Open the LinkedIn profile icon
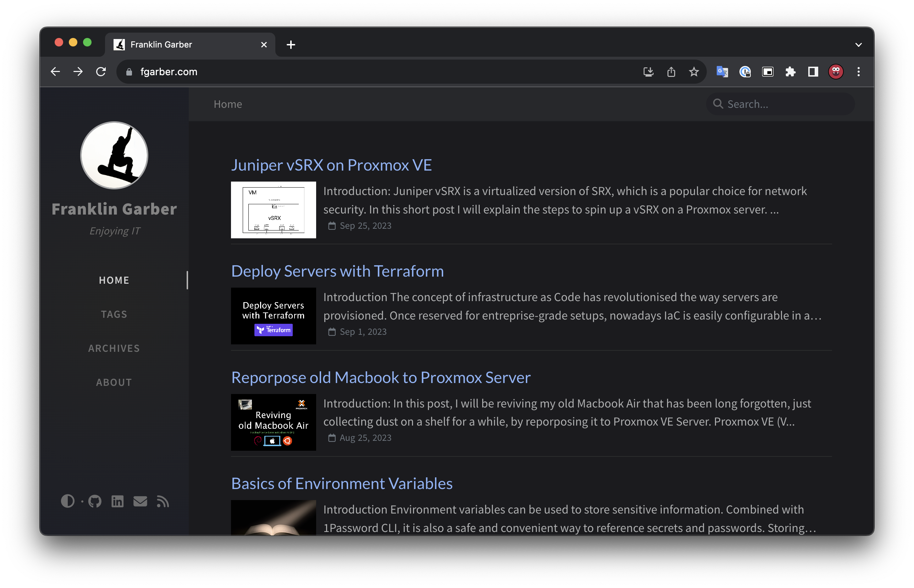 click(117, 501)
